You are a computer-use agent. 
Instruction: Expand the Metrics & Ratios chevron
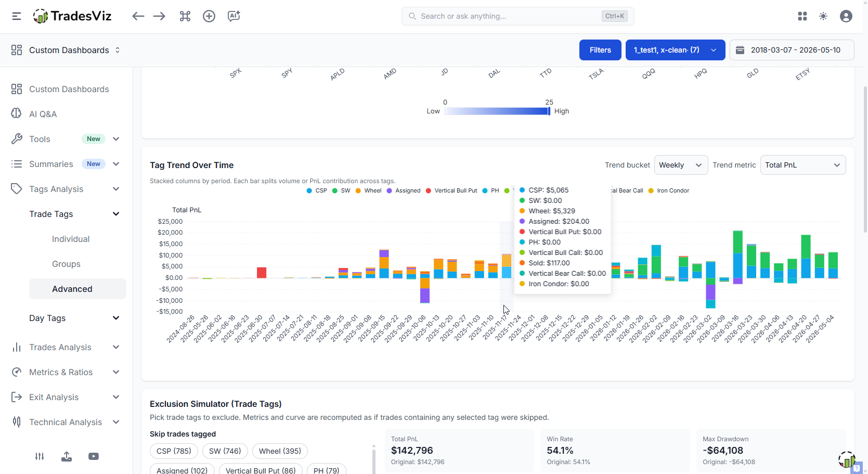(116, 372)
